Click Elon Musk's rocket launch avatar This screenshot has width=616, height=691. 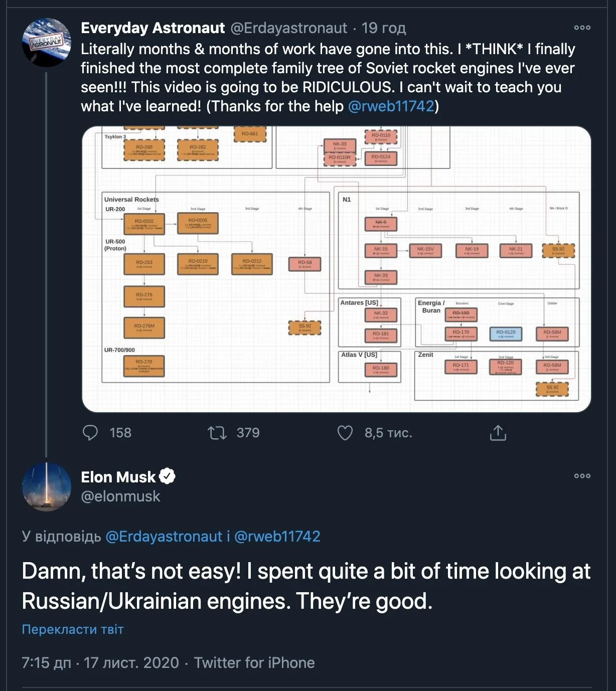47,486
